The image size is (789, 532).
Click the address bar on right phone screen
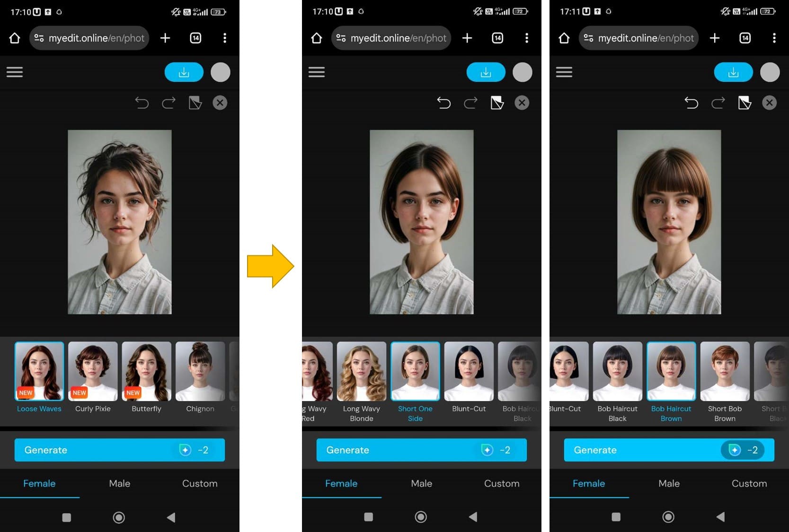point(639,38)
